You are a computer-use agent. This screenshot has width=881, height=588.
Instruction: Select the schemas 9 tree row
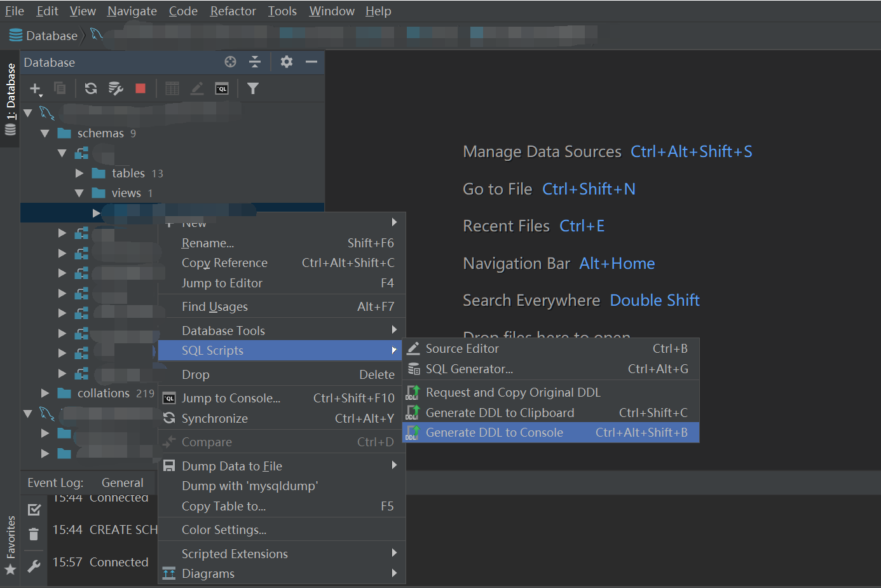pyautogui.click(x=172, y=133)
